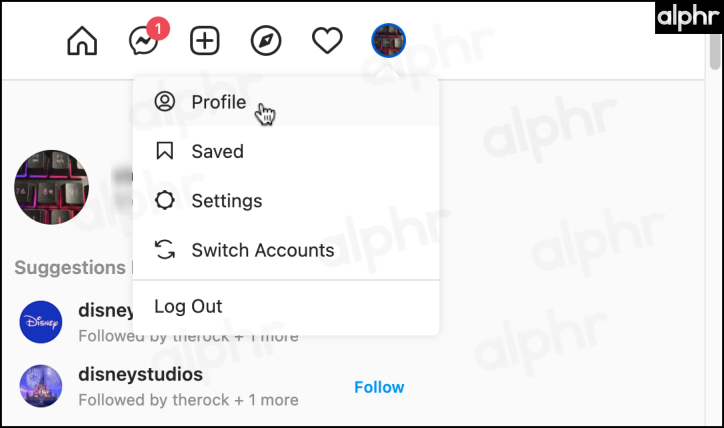Click the person icon beside Profile
This screenshot has height=428, width=724.
164,102
